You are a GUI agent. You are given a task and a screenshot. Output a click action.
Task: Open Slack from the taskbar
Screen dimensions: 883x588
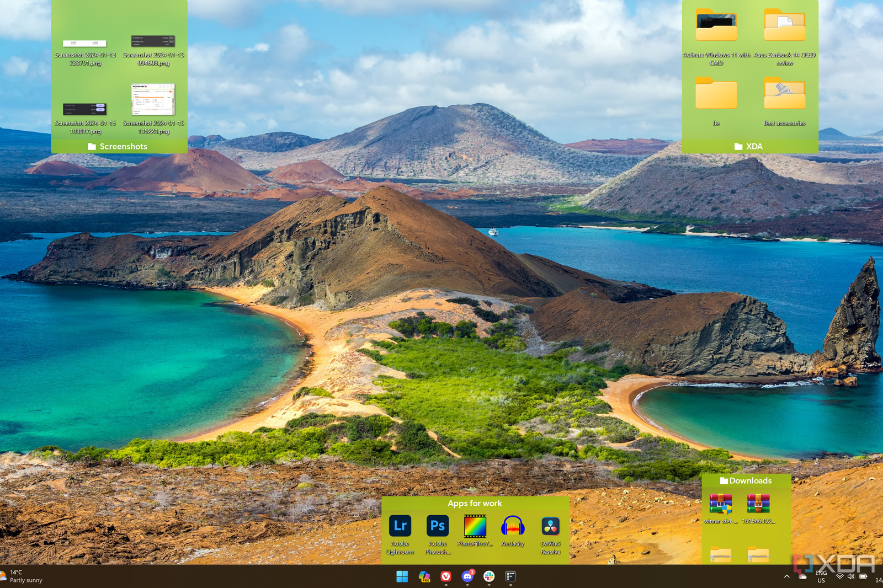coord(489,576)
